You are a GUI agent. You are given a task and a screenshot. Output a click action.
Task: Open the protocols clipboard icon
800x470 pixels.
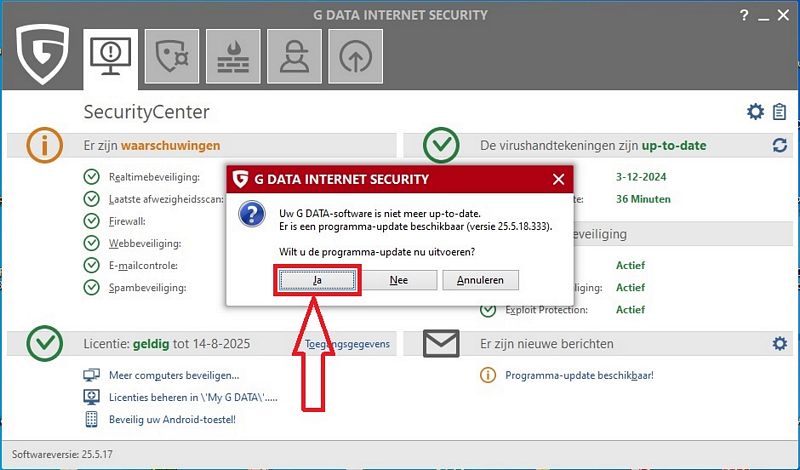[x=779, y=112]
